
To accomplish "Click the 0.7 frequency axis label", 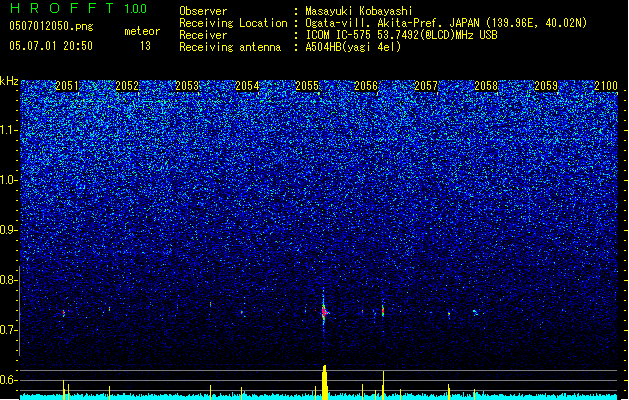I will pyautogui.click(x=8, y=330).
